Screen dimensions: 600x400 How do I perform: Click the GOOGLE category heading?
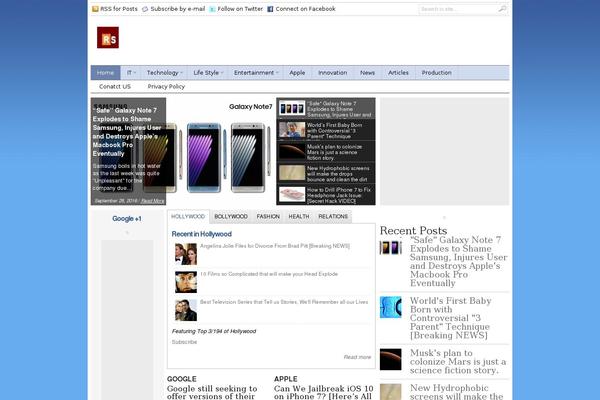pyautogui.click(x=182, y=379)
